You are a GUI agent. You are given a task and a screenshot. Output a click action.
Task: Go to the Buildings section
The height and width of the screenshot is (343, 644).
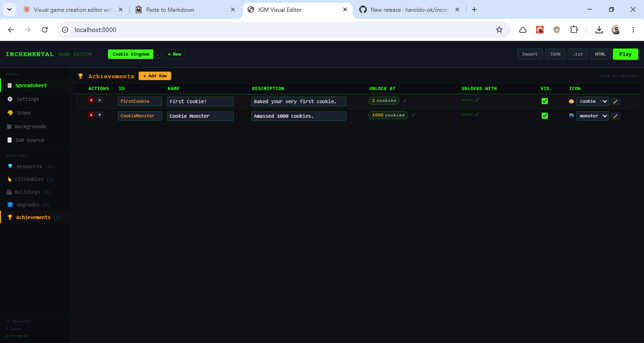(35, 192)
